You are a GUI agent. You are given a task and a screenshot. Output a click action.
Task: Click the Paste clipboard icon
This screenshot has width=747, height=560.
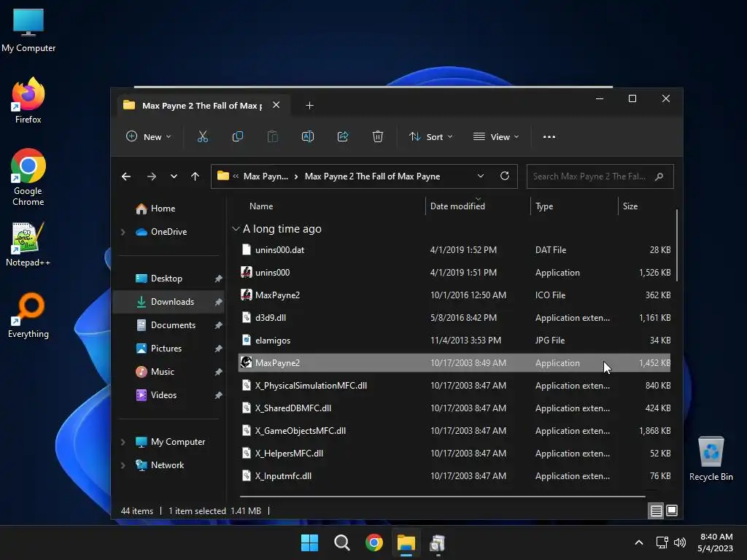(273, 136)
